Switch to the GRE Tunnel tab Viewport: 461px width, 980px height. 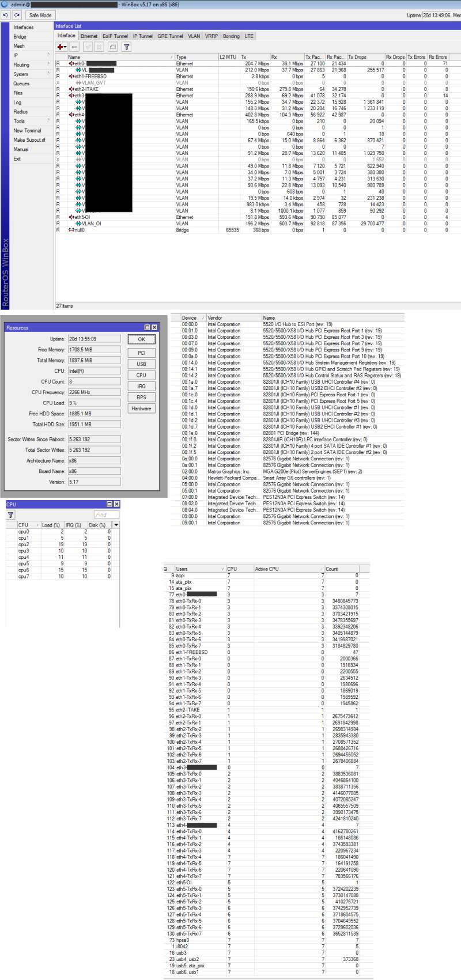coord(170,36)
